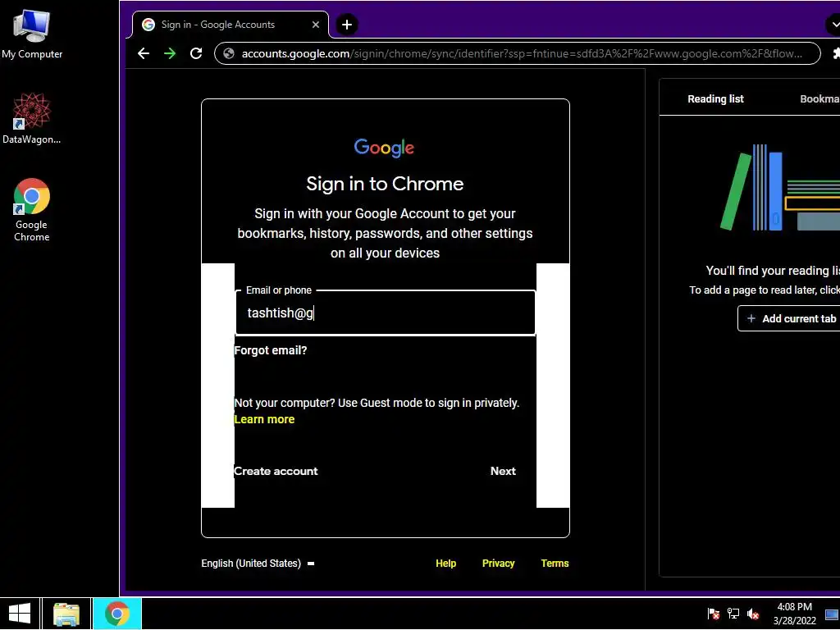Click Add current tab in reading list

pos(791,319)
